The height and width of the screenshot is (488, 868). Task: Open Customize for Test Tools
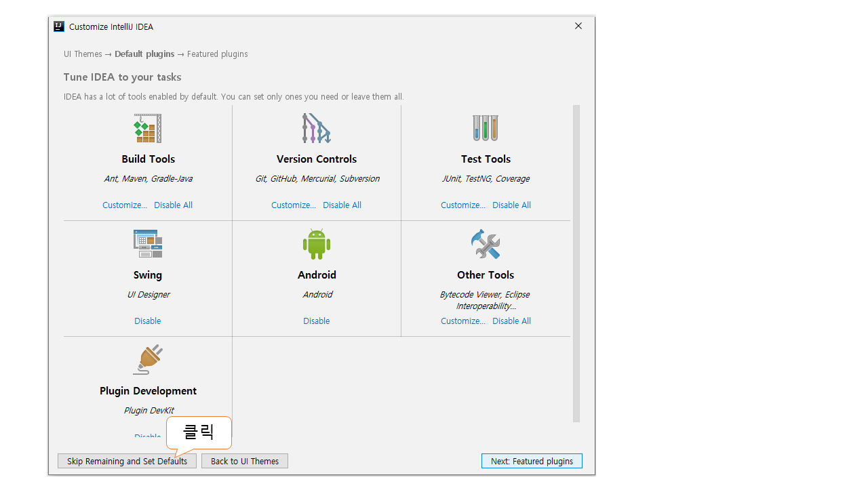tap(463, 205)
